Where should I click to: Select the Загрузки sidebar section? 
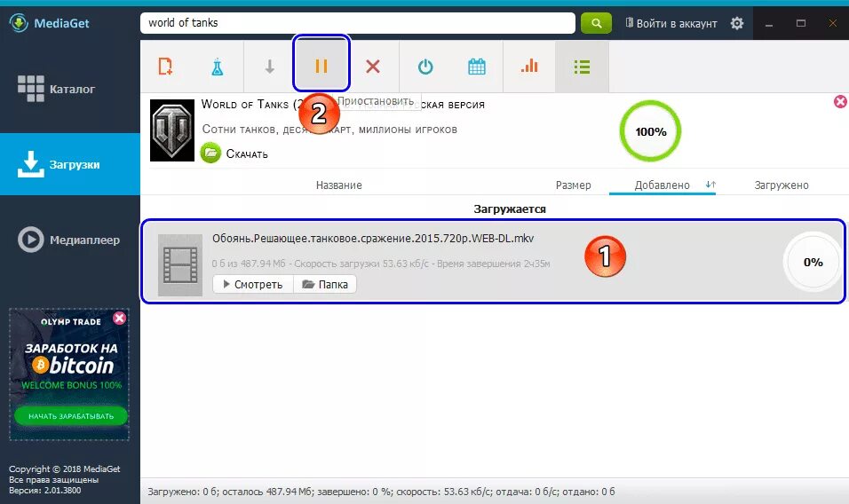(x=70, y=164)
